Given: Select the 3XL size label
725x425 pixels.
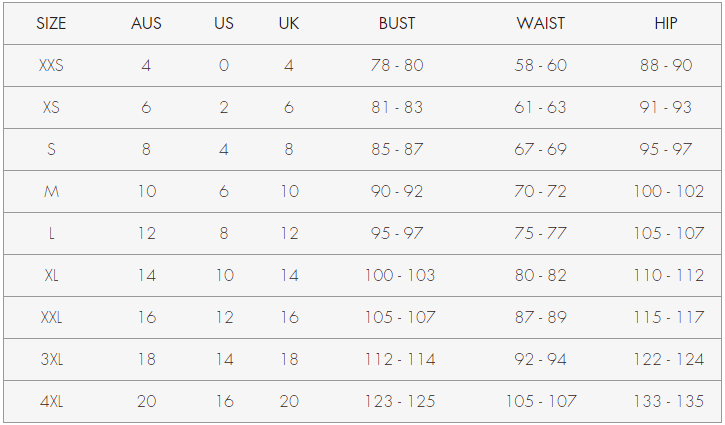Looking at the screenshot, I should 51,359.
